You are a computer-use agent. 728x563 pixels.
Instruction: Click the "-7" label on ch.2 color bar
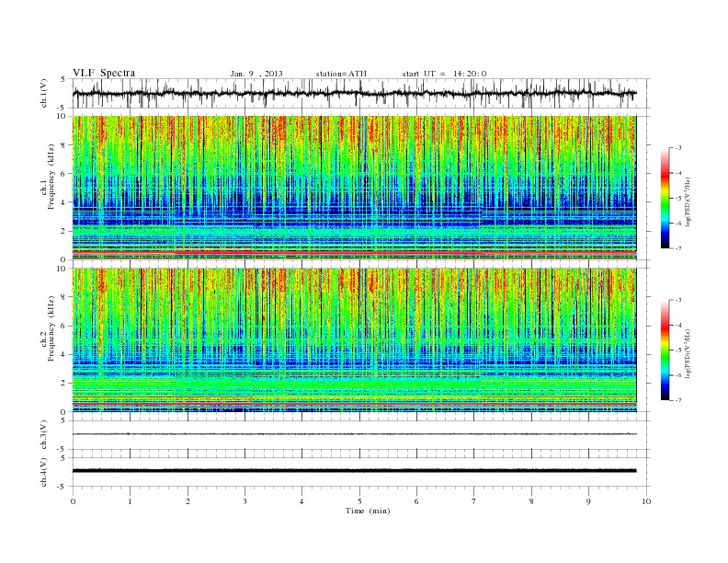tap(677, 400)
